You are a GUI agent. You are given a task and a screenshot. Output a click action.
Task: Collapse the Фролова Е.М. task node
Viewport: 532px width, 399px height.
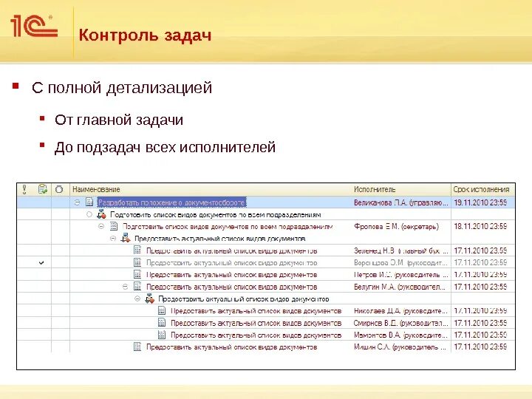[x=101, y=226]
